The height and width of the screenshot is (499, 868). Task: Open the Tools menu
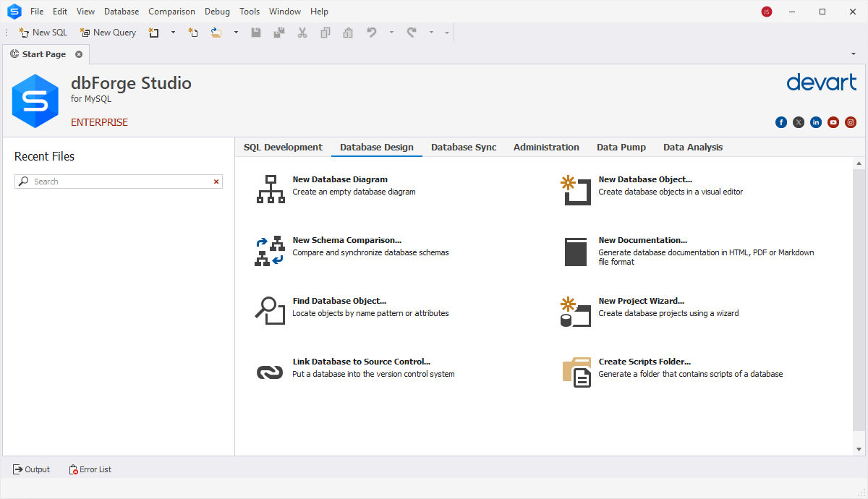tap(250, 12)
